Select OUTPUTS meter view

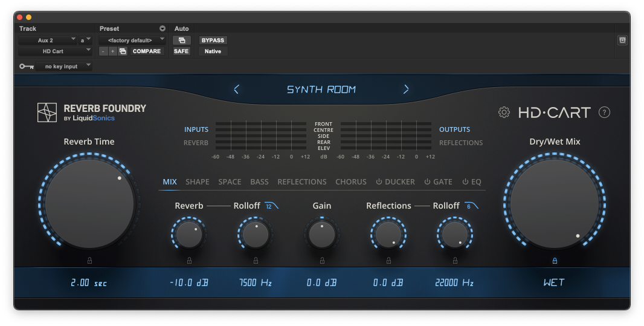pyautogui.click(x=455, y=129)
